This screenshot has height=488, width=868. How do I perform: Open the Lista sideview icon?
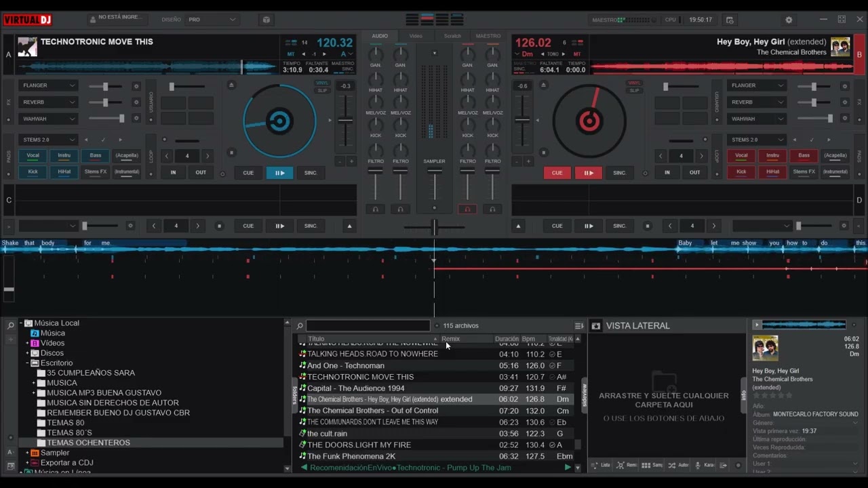601,466
